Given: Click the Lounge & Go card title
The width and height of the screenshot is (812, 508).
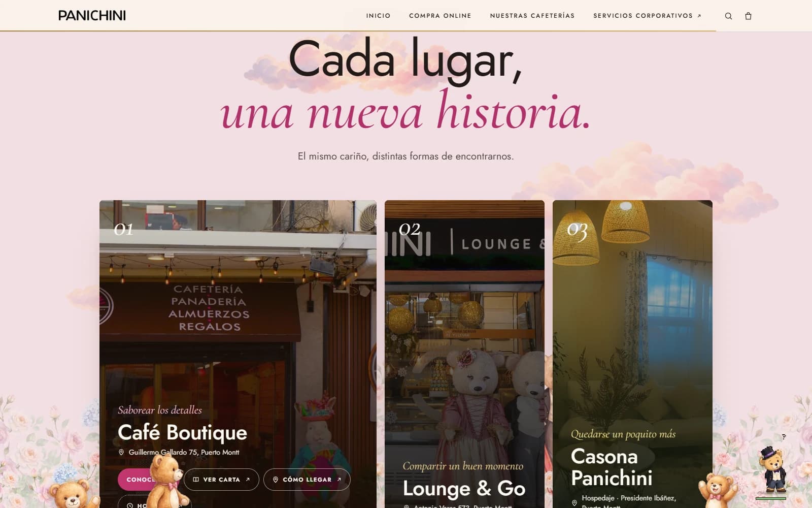Looking at the screenshot, I should [x=464, y=489].
